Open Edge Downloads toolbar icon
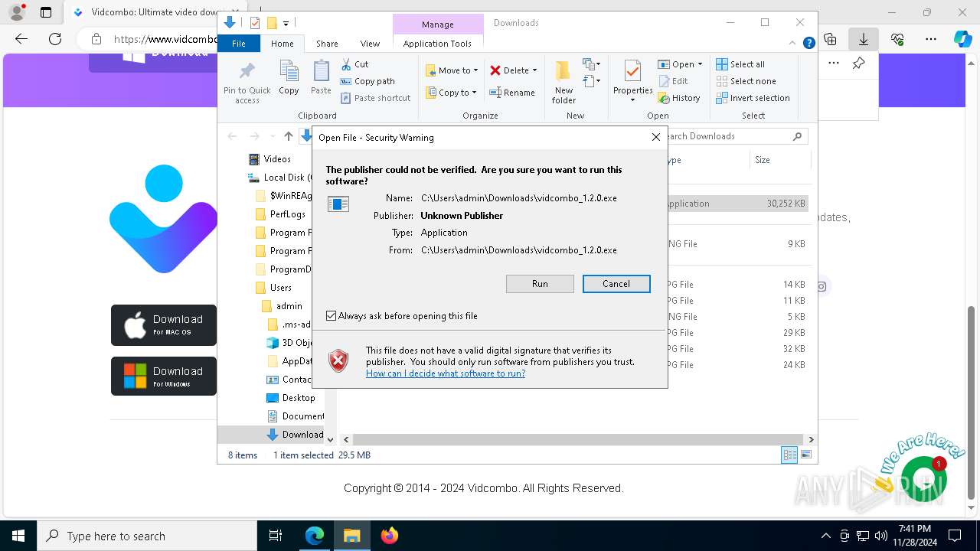The height and width of the screenshot is (551, 980). coord(864,39)
